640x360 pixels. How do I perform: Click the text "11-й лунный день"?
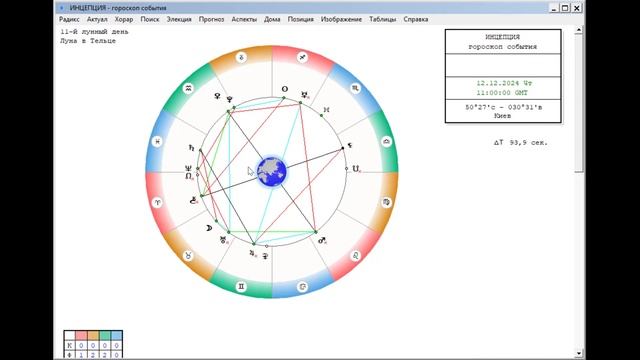pos(94,31)
